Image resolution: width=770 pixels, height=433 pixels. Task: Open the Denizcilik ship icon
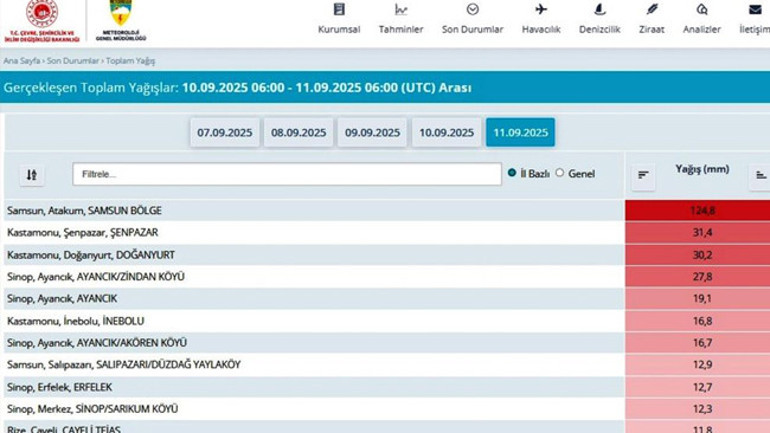599,9
